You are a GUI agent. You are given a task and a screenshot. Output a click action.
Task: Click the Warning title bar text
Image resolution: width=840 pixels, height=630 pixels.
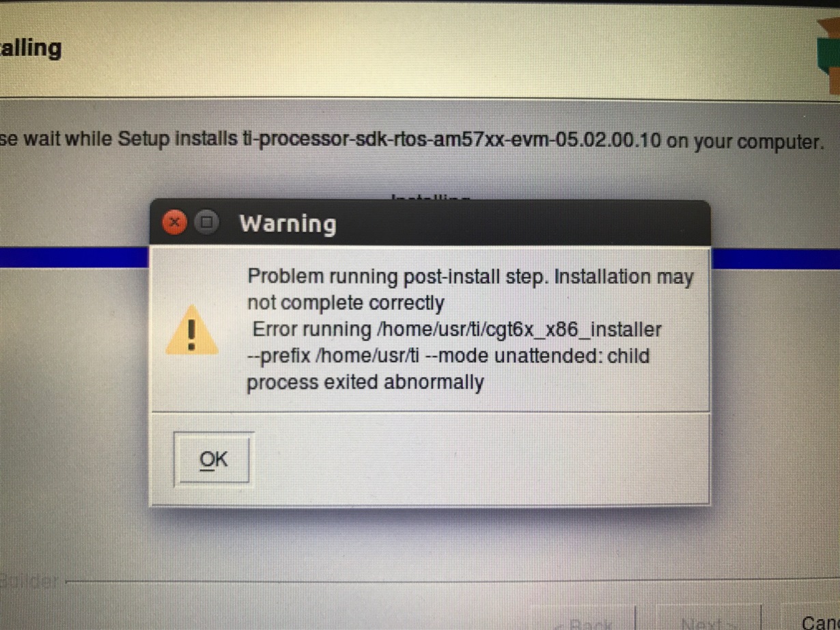click(x=288, y=223)
